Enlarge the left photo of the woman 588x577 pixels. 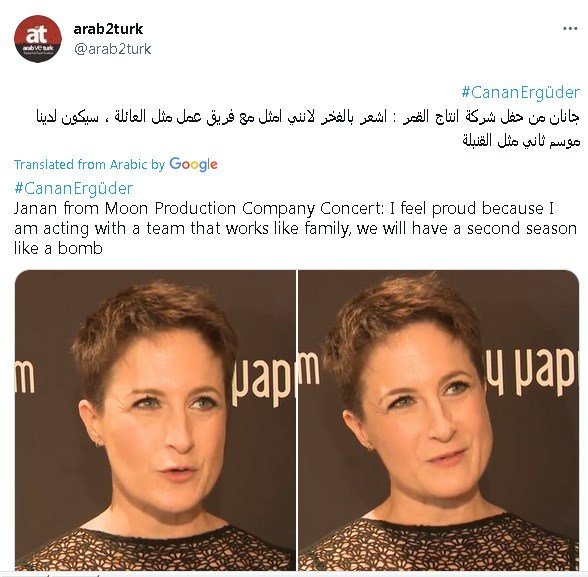tap(155, 420)
